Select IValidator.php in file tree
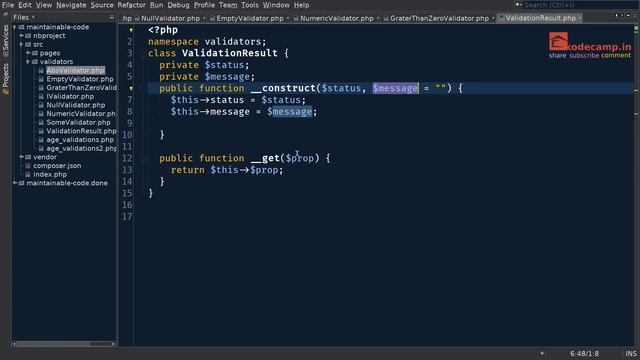 point(70,96)
